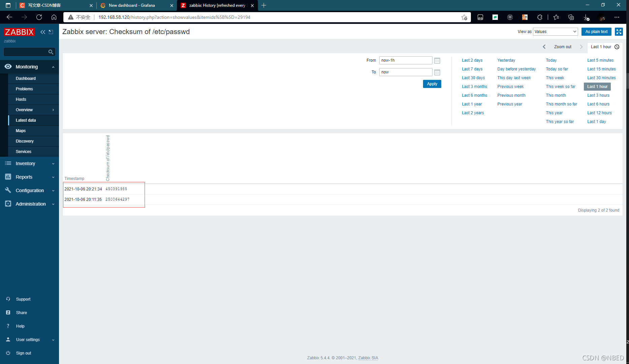Expand the Inventory menu section
Image resolution: width=629 pixels, height=364 pixels.
[x=29, y=163]
